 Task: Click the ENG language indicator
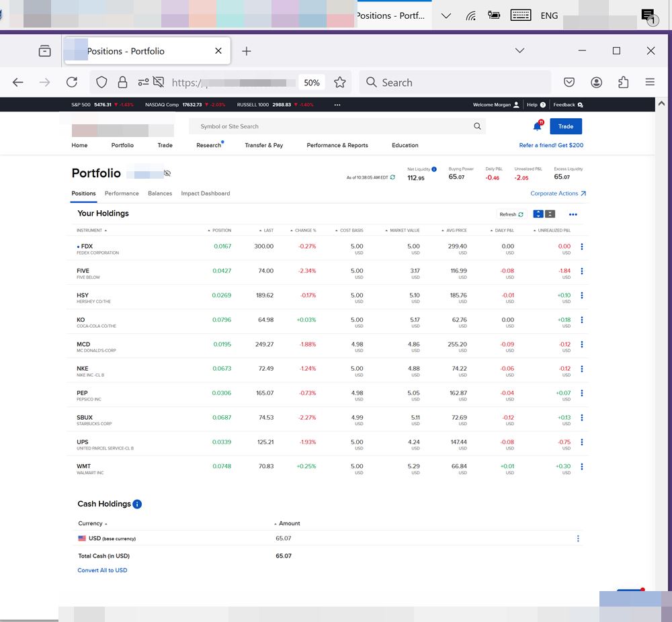click(549, 16)
